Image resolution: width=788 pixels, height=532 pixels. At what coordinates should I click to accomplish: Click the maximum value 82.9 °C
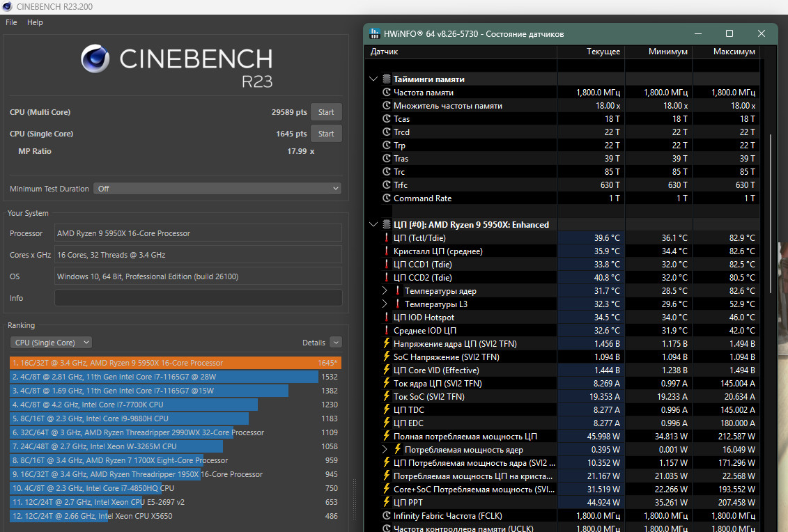click(x=742, y=237)
